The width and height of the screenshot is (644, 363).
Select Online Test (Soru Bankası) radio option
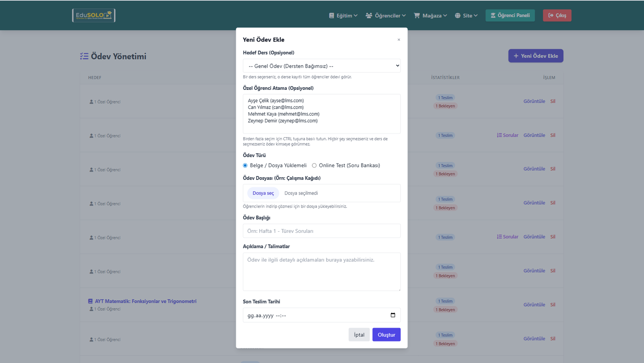pos(314,166)
